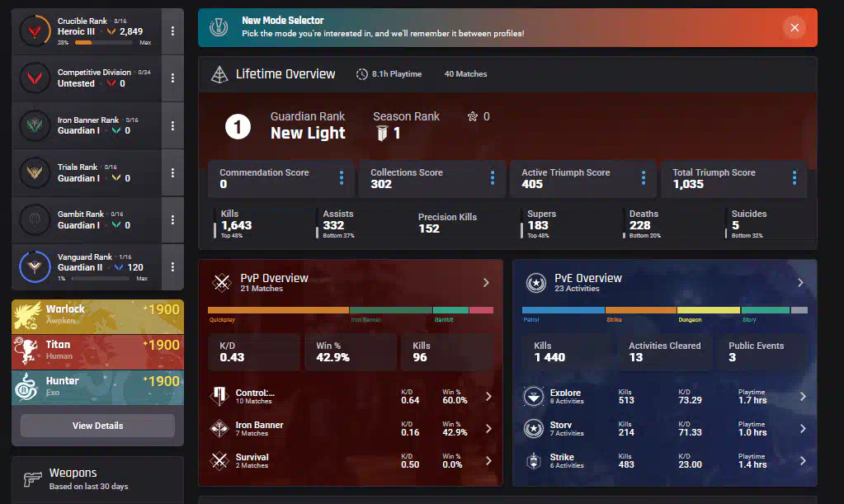Click the Iron Banner mode icon

click(219, 429)
